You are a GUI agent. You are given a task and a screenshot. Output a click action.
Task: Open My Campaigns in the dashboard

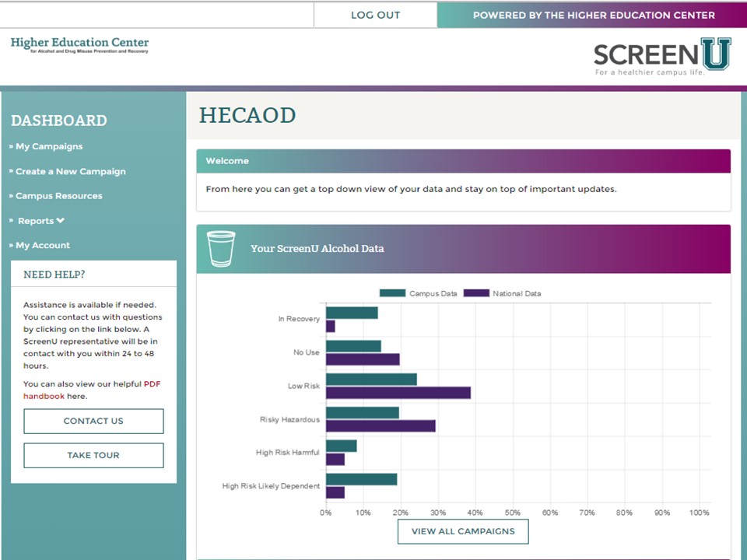tap(48, 146)
